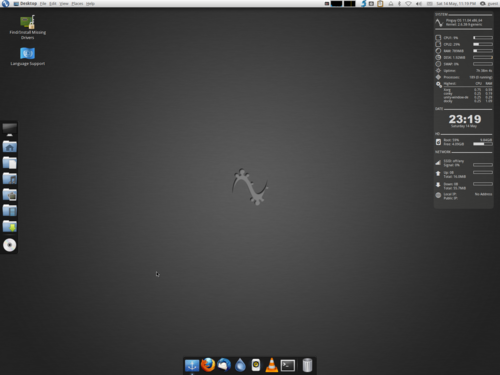Click the CPU2 usage bar in Conky
Image resolution: width=500 pixels, height=375 pixels.
pyautogui.click(x=483, y=44)
